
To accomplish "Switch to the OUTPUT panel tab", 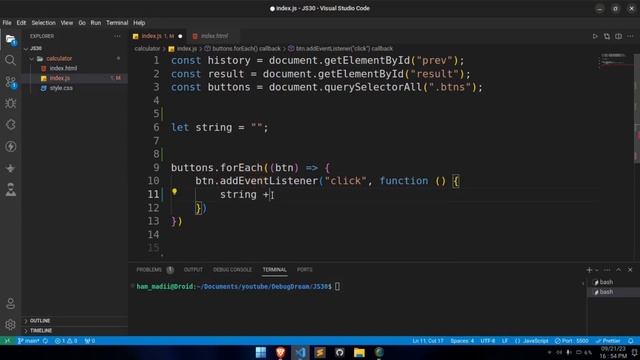I will click(193, 270).
